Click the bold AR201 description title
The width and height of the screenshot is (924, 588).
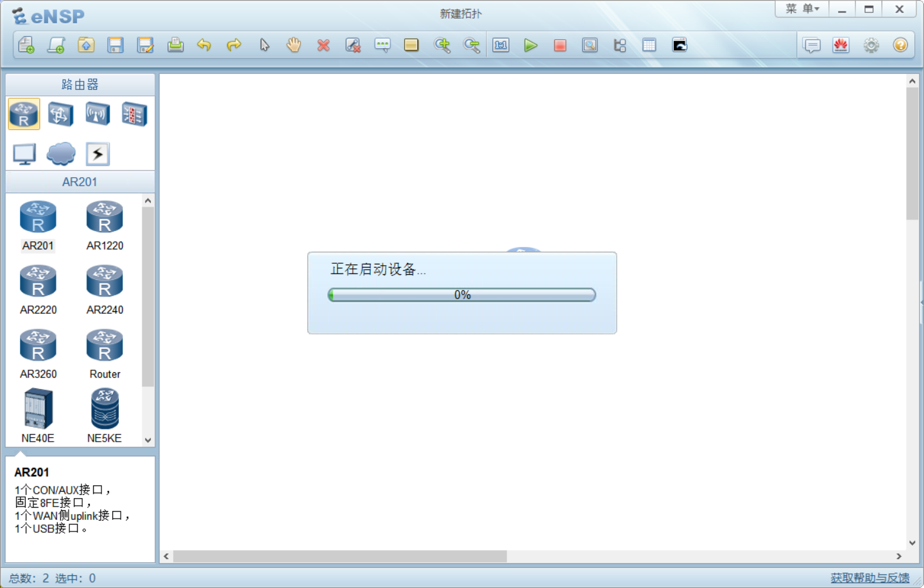[x=32, y=472]
